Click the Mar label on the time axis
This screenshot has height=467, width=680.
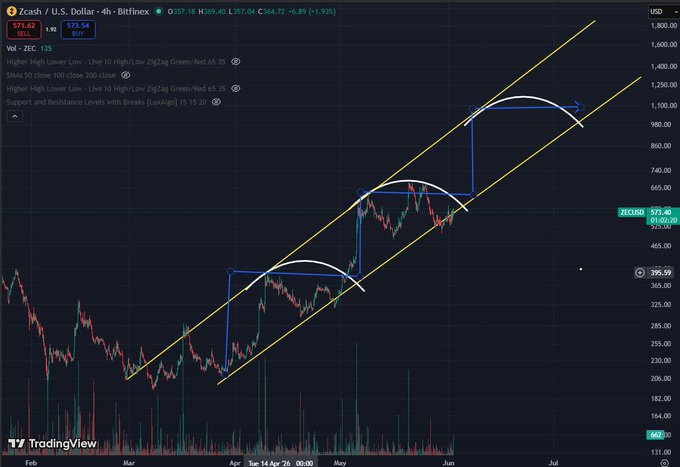tap(129, 463)
